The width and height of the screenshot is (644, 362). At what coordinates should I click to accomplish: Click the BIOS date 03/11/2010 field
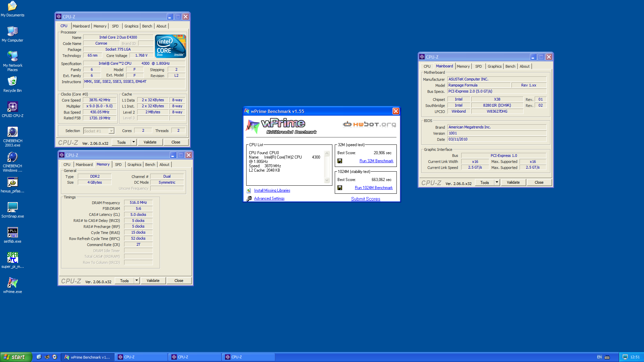click(497, 139)
